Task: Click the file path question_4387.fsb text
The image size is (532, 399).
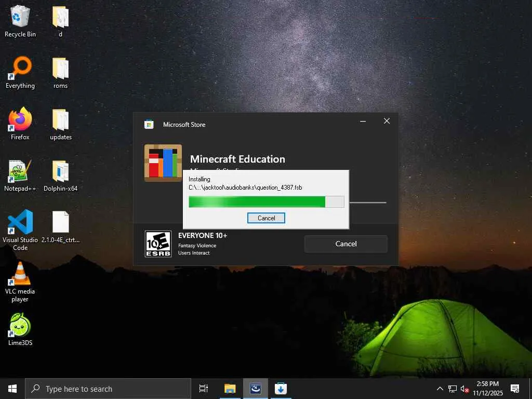Action: coord(245,187)
